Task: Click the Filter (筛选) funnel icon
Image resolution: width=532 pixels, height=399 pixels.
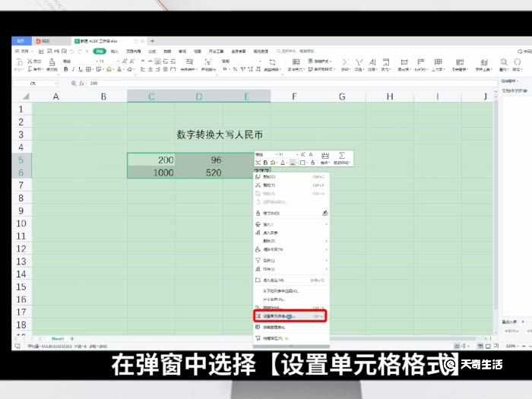Action: [x=359, y=62]
